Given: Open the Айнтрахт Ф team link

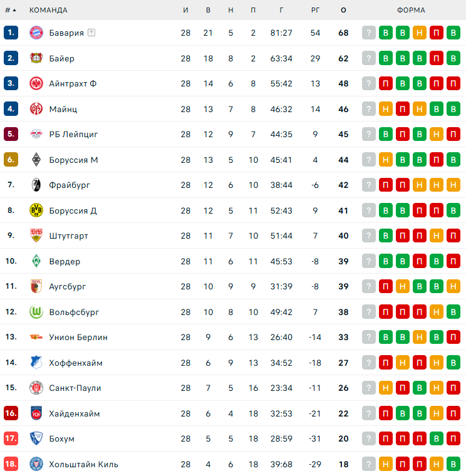Looking at the screenshot, I should 73,83.
